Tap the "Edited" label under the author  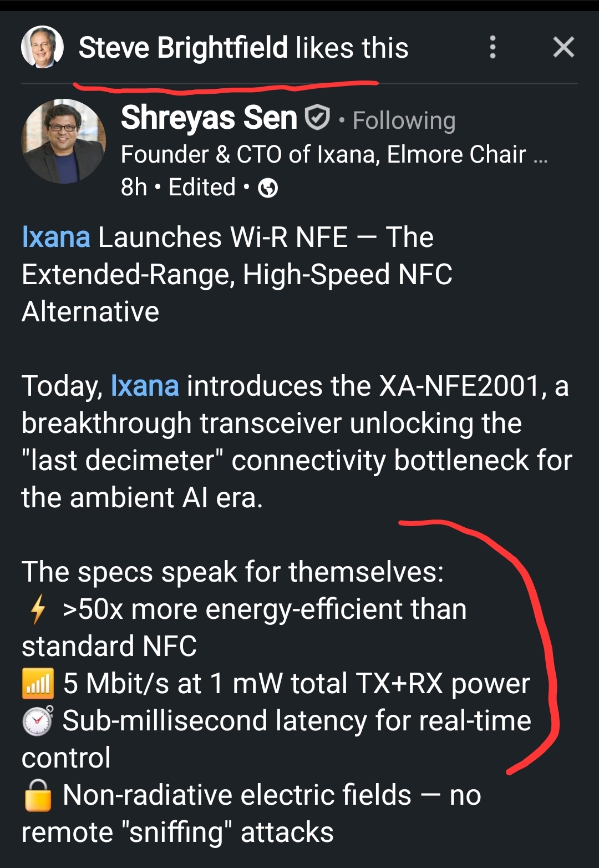(202, 188)
